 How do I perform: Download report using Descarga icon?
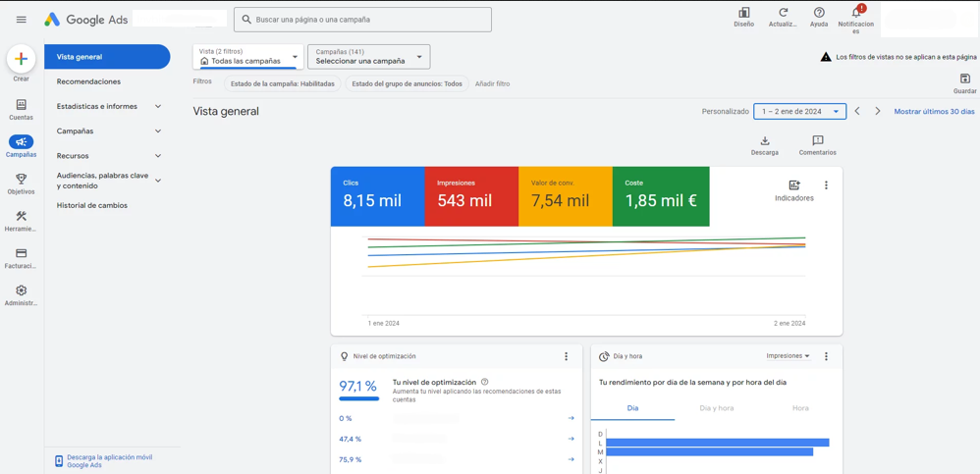(x=764, y=141)
